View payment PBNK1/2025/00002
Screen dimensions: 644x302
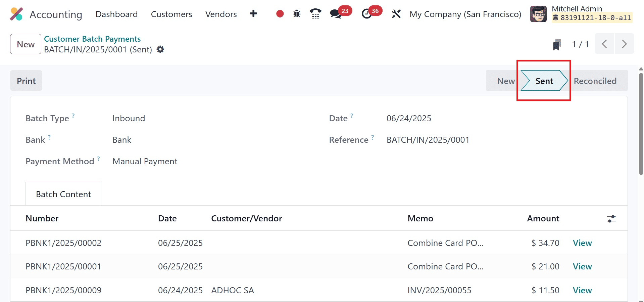point(582,243)
